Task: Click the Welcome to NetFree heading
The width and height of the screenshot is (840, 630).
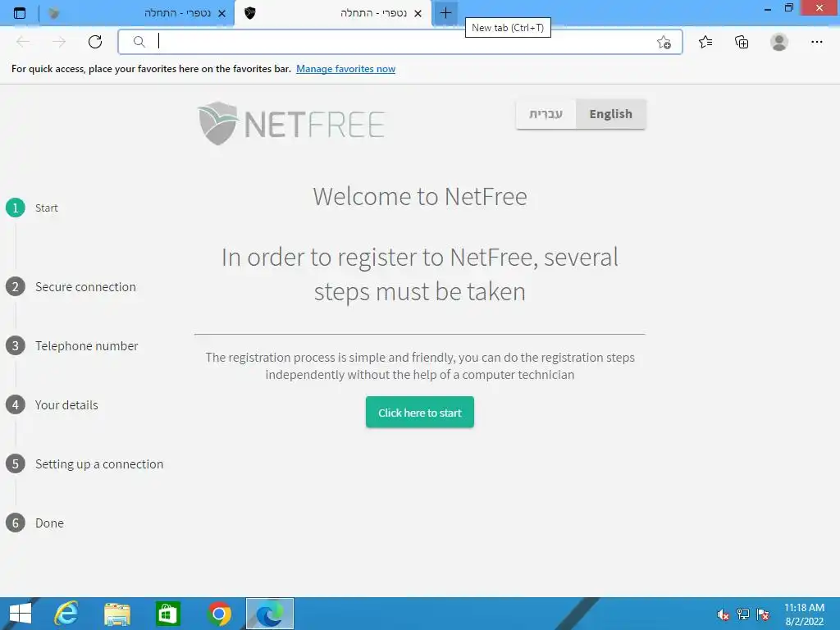Action: 420,197
